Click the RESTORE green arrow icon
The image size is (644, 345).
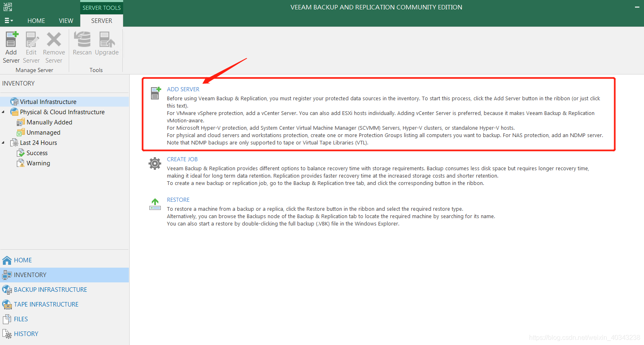click(155, 204)
